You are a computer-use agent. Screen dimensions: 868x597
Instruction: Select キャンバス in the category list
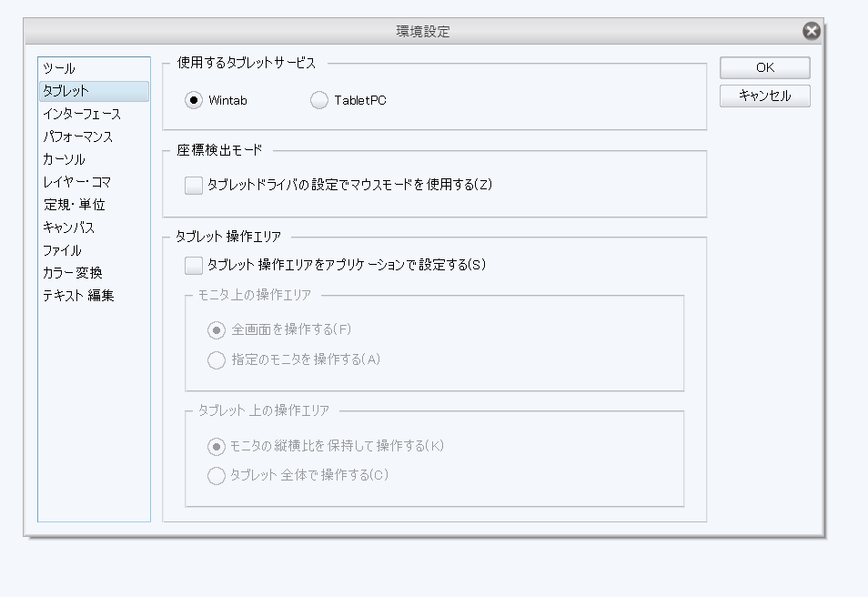click(69, 228)
